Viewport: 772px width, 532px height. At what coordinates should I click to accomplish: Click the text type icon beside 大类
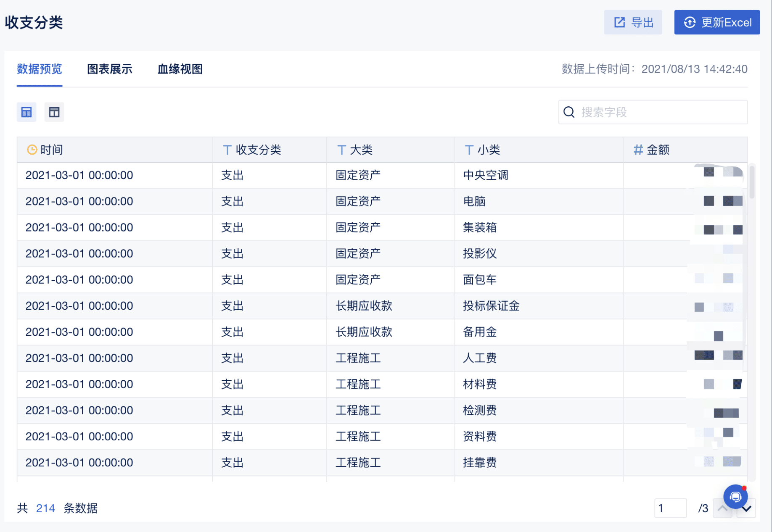tap(341, 150)
